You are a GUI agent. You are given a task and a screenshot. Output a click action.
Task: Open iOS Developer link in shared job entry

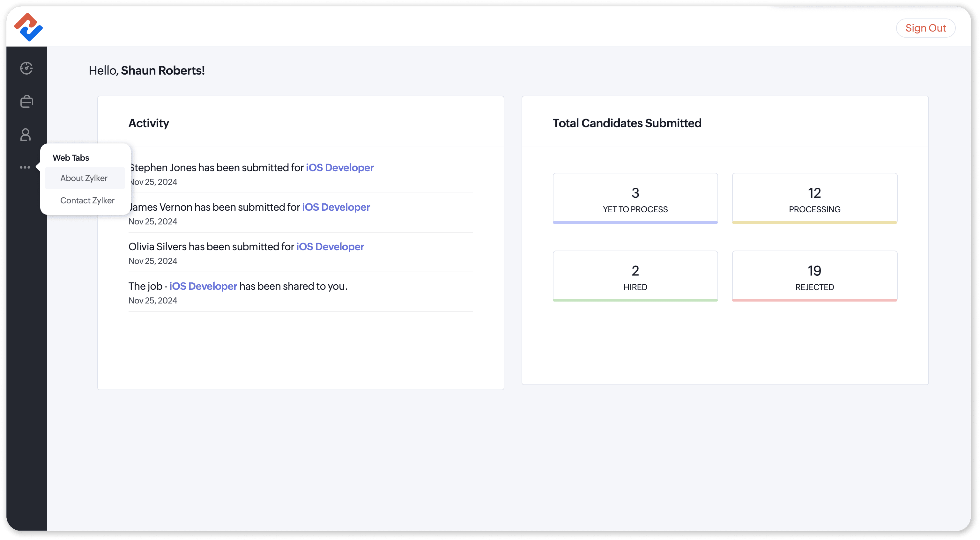[x=203, y=286]
